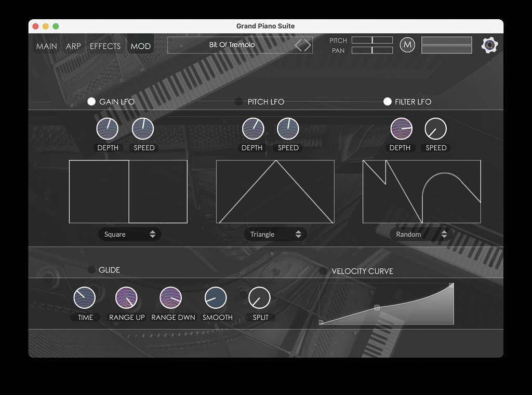Go to next preset with right arrow

(x=308, y=45)
